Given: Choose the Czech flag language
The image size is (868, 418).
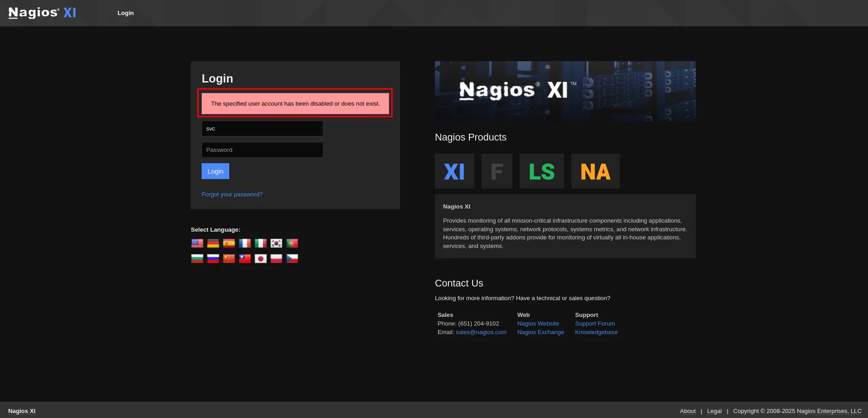Looking at the screenshot, I should tap(292, 258).
